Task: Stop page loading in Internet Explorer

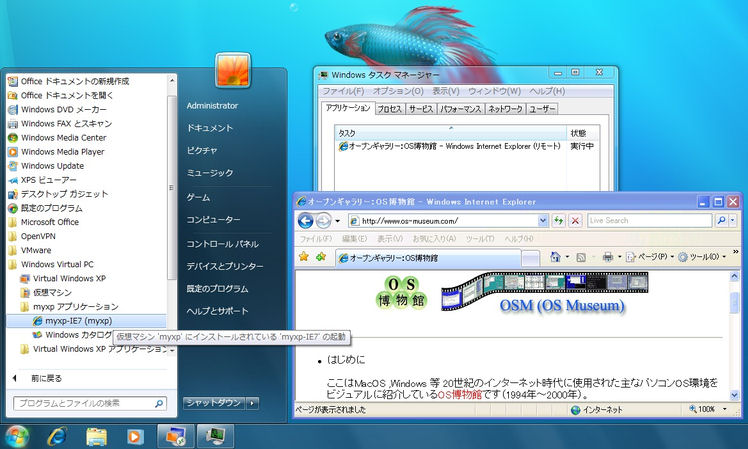Action: pos(575,220)
